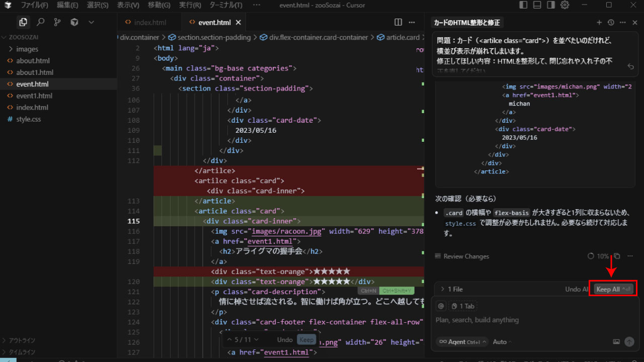Open about.html in explorer

58,60
